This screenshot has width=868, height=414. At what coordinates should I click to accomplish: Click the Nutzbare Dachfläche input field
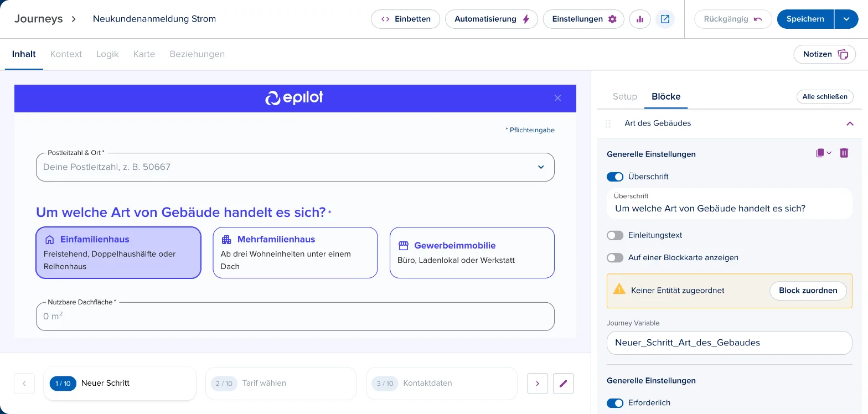(x=295, y=317)
